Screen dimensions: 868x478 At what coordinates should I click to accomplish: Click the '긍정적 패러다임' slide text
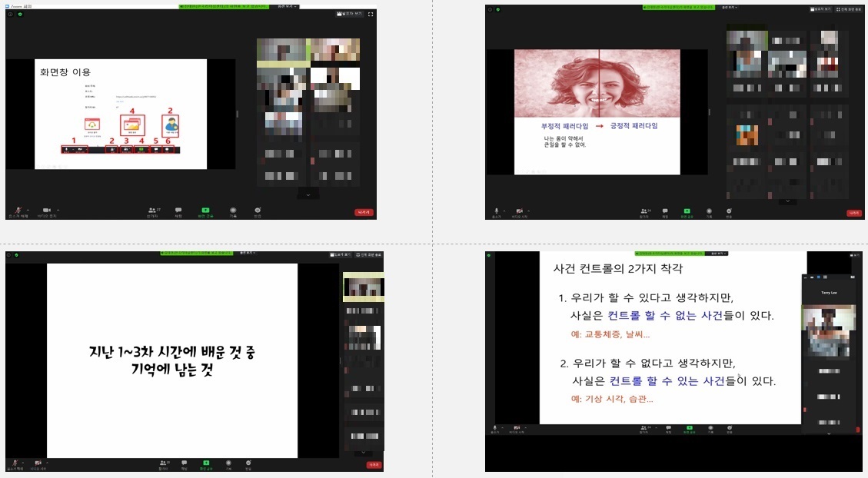[x=634, y=126]
